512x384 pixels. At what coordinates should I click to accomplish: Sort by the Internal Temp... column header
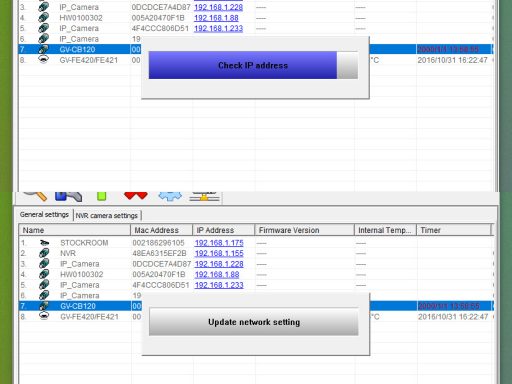[x=385, y=230]
